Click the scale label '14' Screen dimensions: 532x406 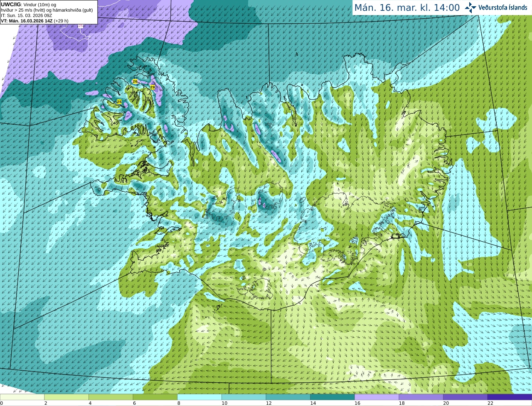coord(313,403)
